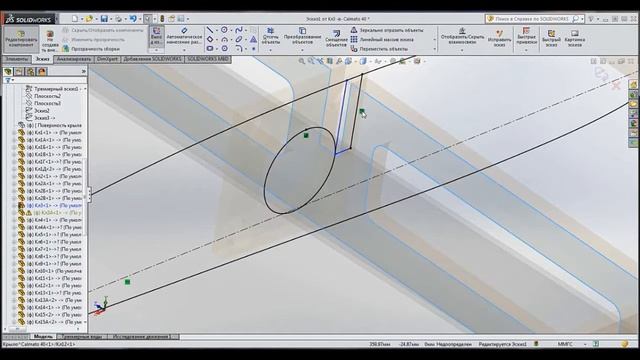The height and width of the screenshot is (360, 640).
Task: Click the Convert Entities (Преобразование объектов) tool
Action: (302, 36)
